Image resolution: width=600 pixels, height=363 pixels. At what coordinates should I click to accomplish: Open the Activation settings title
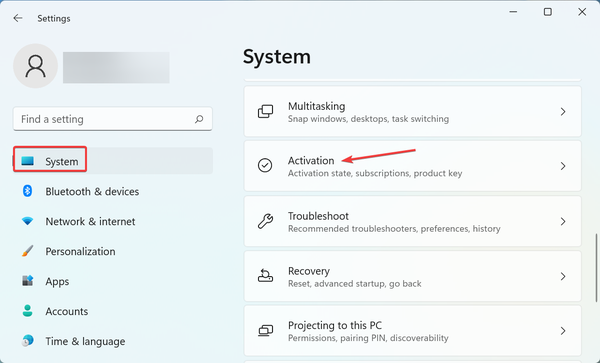pyautogui.click(x=311, y=161)
